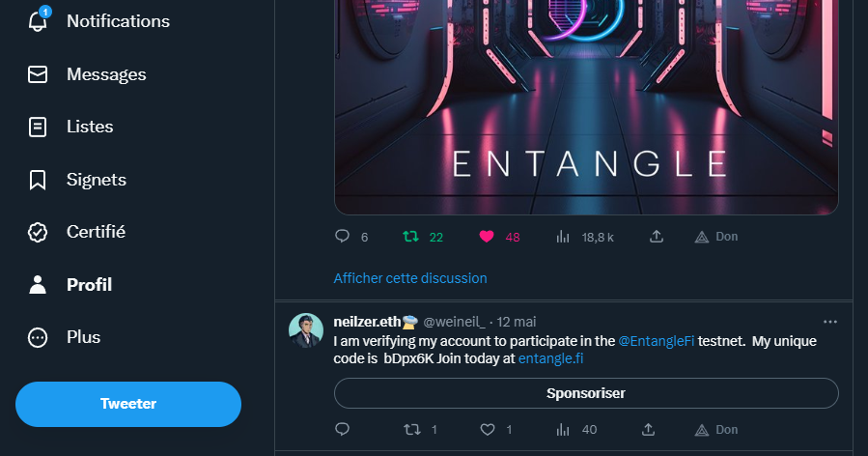The image size is (868, 456).
Task: Click the neilzer.eth profile avatar
Action: pos(306,330)
